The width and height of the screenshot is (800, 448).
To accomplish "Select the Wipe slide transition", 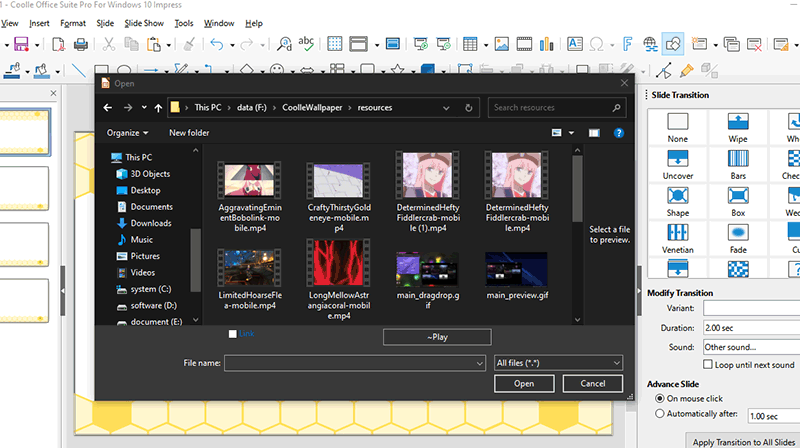I will tap(737, 126).
